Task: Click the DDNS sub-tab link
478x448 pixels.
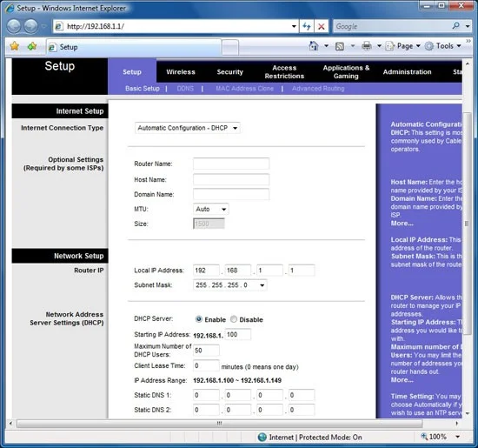Action: click(185, 89)
